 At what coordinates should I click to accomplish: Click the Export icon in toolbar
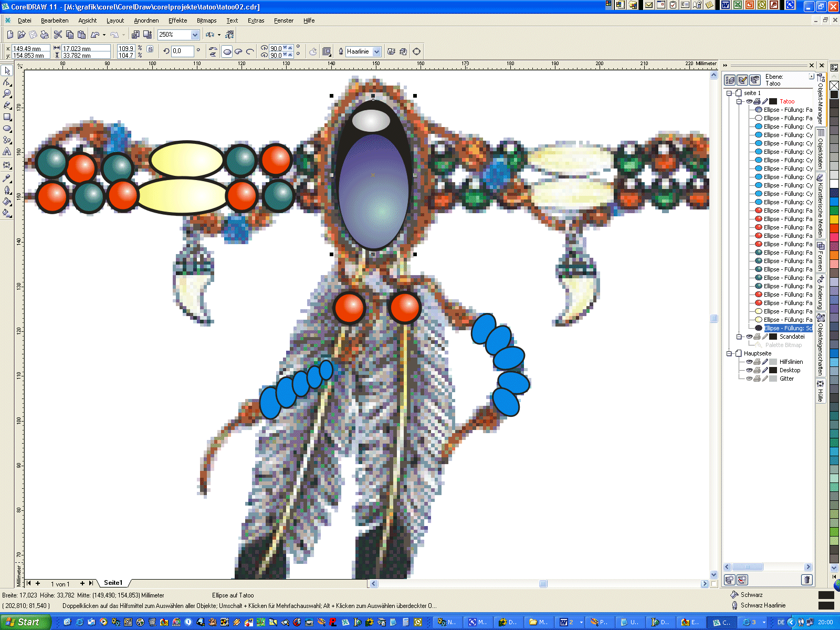[x=148, y=35]
